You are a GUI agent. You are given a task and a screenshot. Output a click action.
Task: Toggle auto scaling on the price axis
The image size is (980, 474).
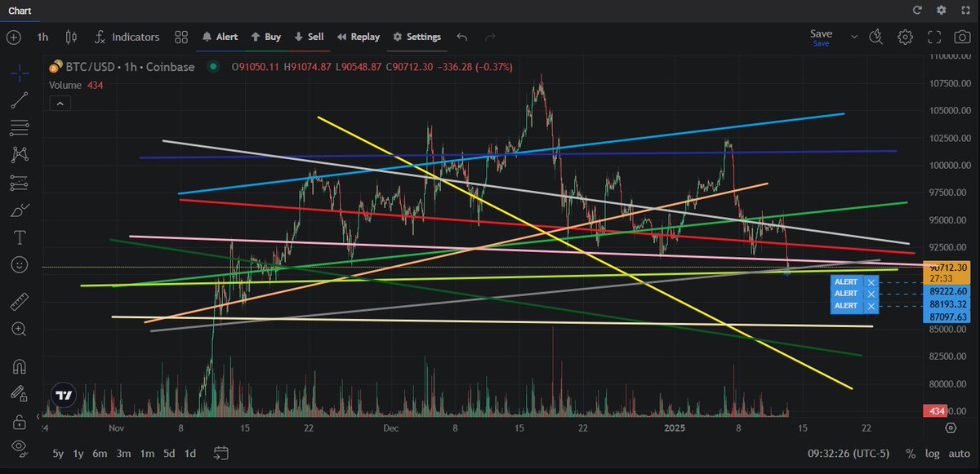959,453
